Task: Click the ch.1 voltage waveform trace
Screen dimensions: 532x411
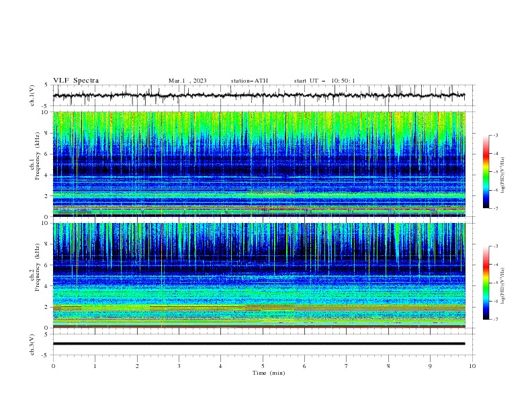Action: 259,95
